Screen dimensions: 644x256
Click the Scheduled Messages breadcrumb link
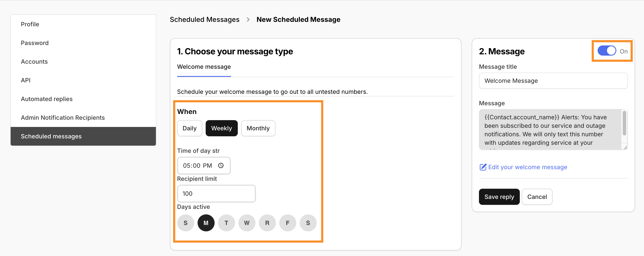(x=205, y=20)
